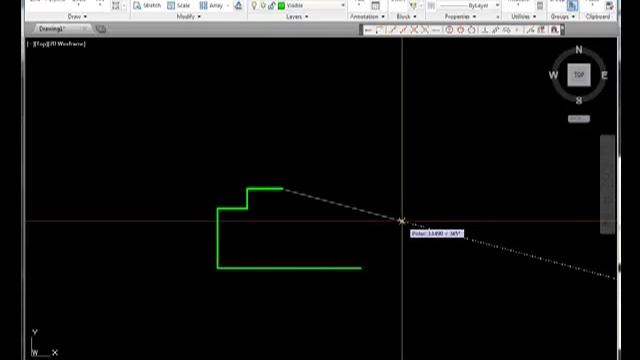Click the calculator icon in Utilities panel
The height and width of the screenshot is (360, 640).
(x=540, y=6)
